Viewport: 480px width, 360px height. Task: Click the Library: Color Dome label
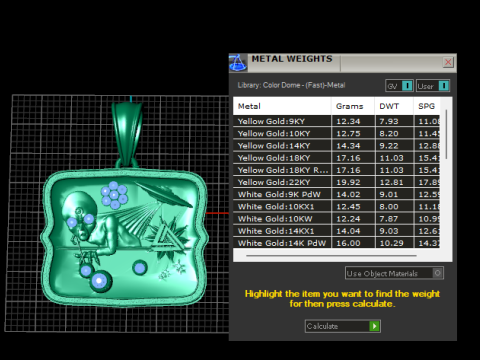(x=291, y=85)
